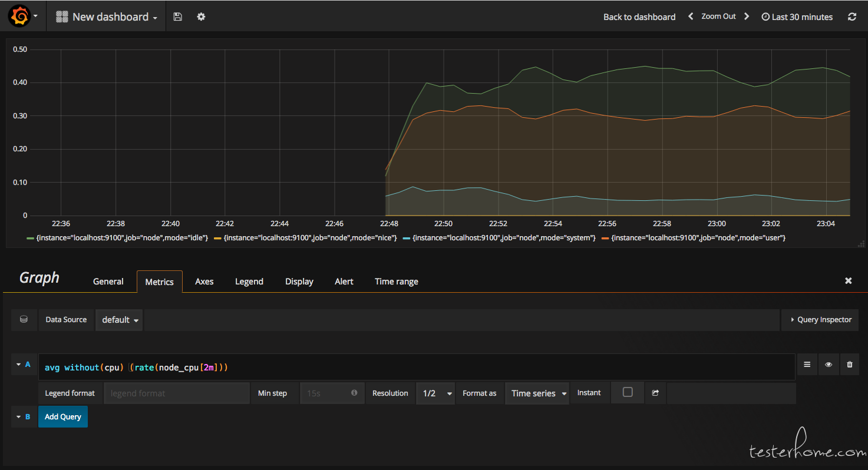
Task: Click the Graph panel title
Action: 39,277
